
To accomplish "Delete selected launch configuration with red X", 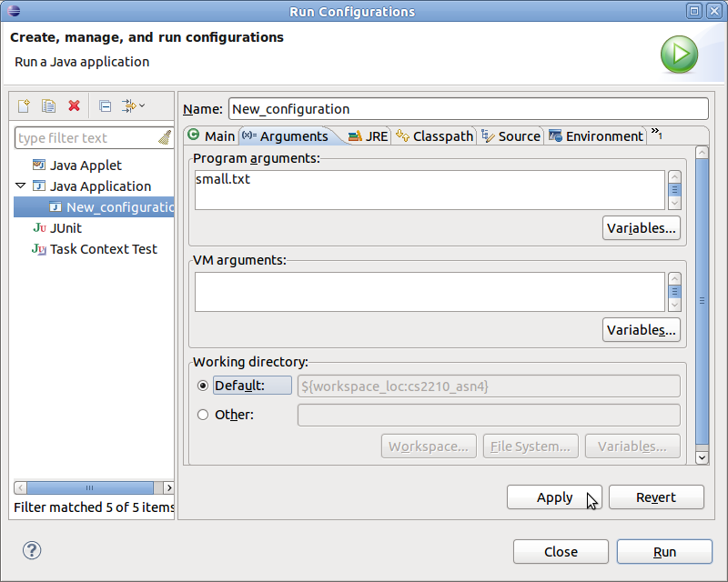I will [x=74, y=106].
